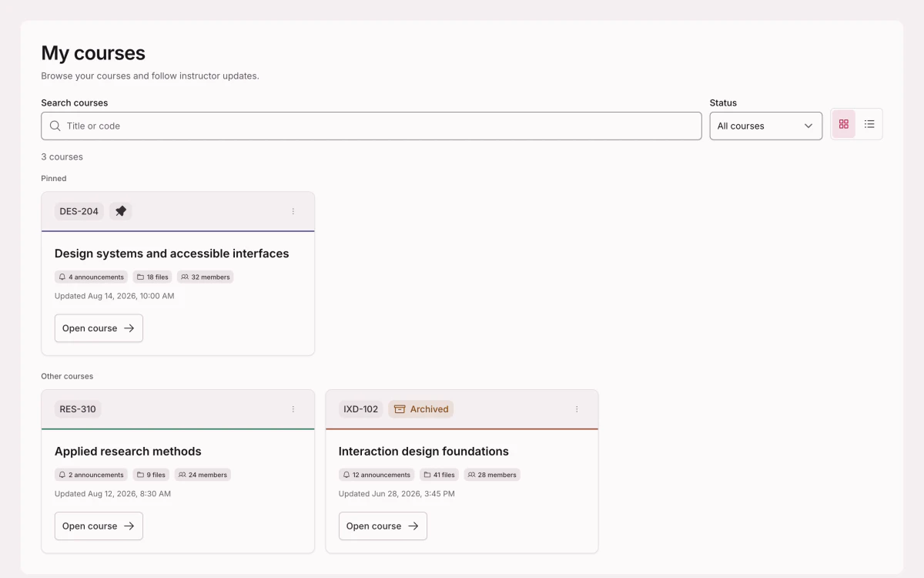The width and height of the screenshot is (924, 578).
Task: Click the Interaction design foundations title
Action: 423,452
